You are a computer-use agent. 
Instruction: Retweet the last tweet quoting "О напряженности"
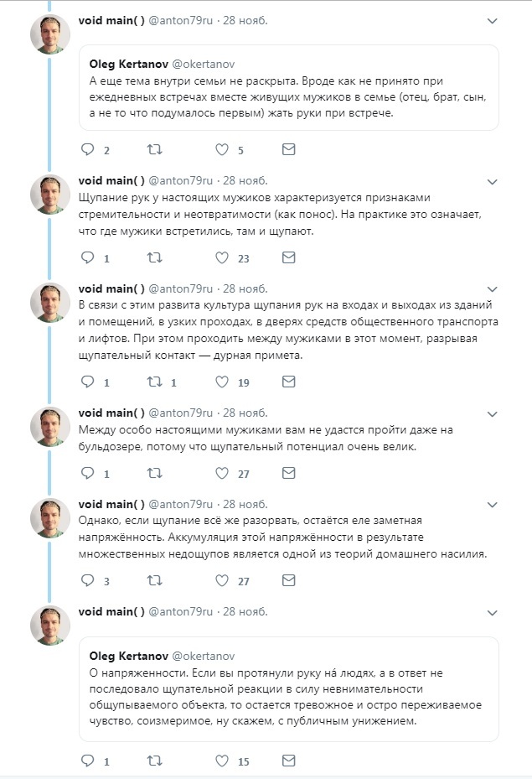155,761
